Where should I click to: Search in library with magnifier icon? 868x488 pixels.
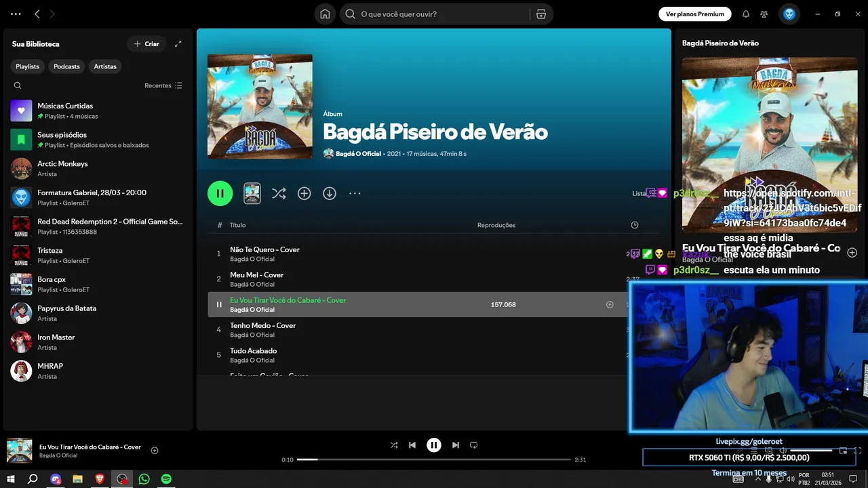coord(18,85)
